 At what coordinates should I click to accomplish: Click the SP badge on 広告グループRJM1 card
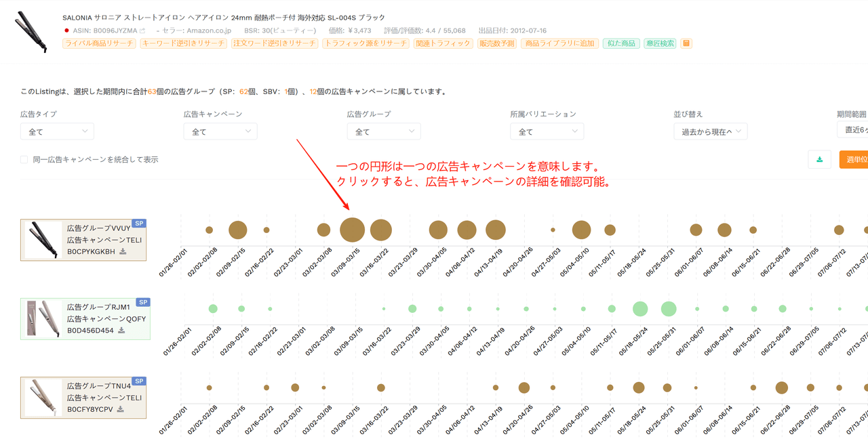coord(143,302)
